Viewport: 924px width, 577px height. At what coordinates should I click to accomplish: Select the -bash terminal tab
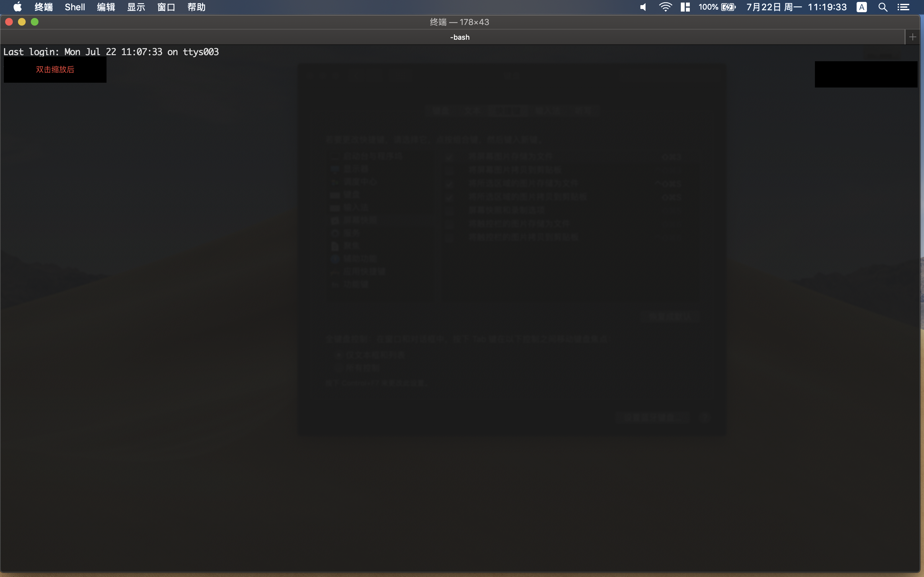[459, 37]
